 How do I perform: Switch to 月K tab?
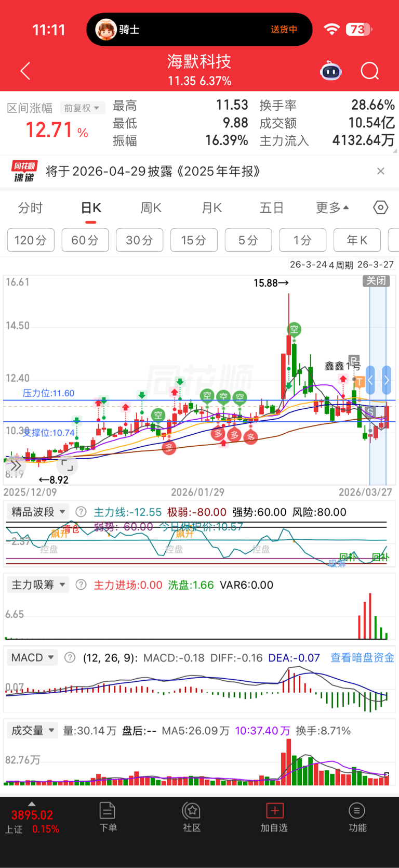coord(212,208)
